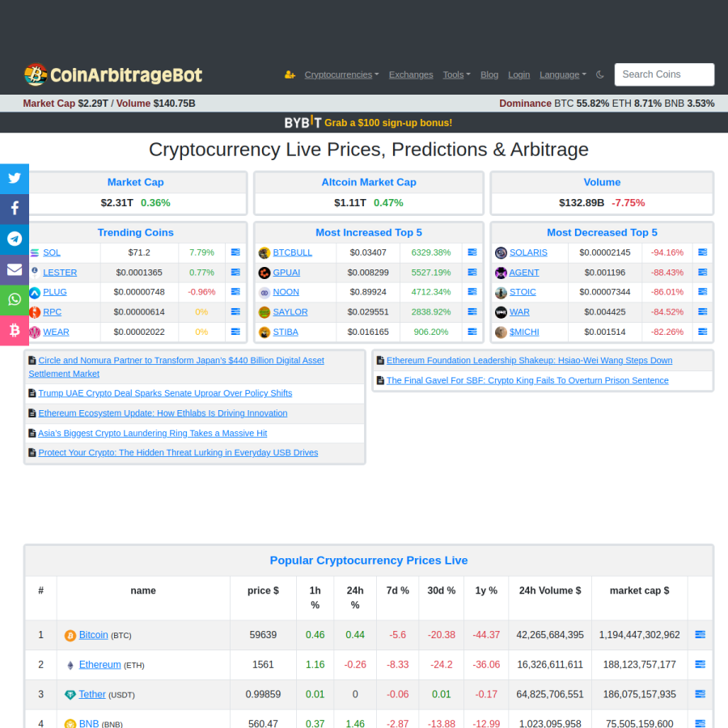Open the BTCBULL coin link
728x728 pixels.
click(x=293, y=252)
